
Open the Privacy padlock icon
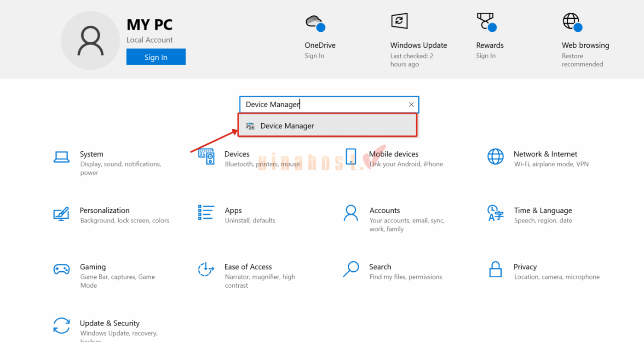pyautogui.click(x=495, y=269)
